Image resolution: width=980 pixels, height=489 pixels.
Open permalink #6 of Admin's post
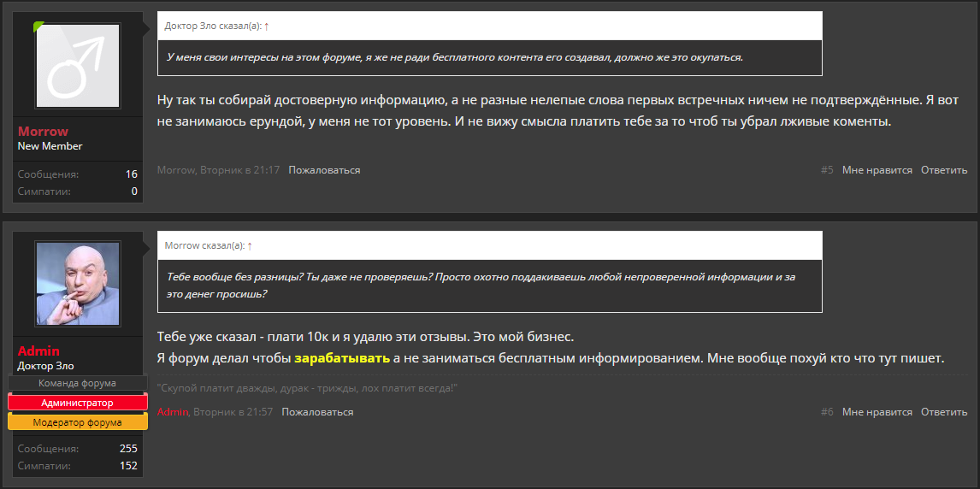(827, 412)
